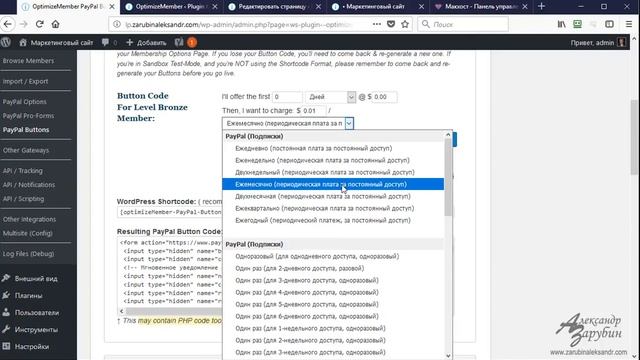Click the orange notification badge

192,42
